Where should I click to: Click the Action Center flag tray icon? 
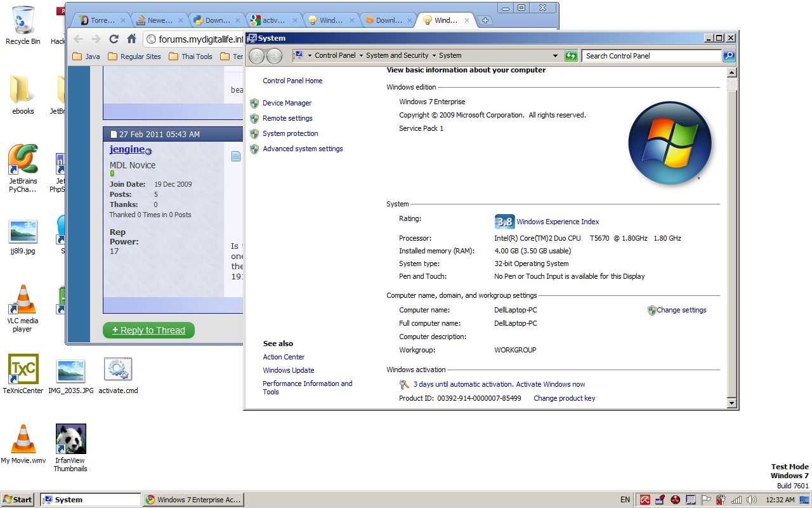[x=706, y=500]
